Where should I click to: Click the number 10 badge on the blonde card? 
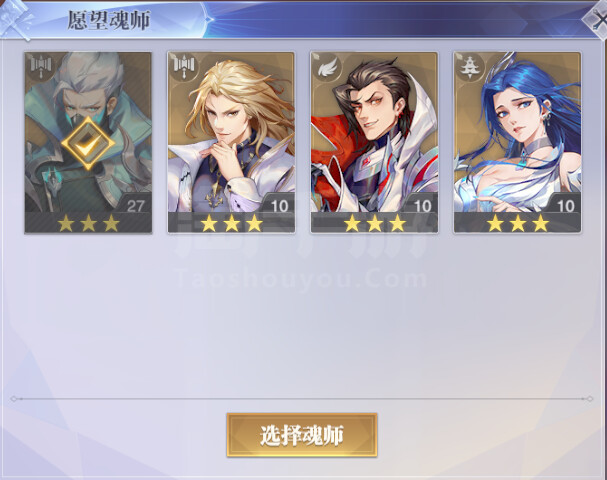click(279, 206)
